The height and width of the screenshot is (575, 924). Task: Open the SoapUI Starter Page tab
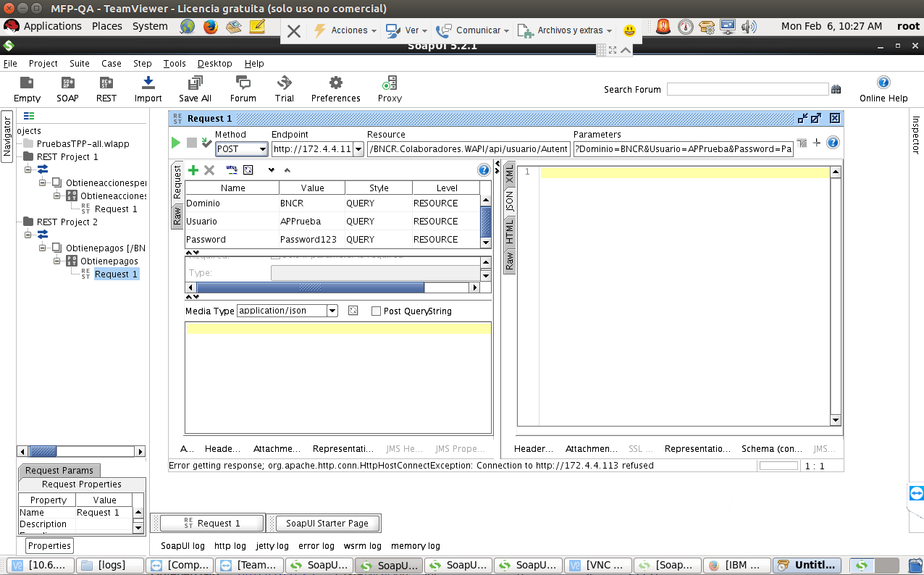327,523
